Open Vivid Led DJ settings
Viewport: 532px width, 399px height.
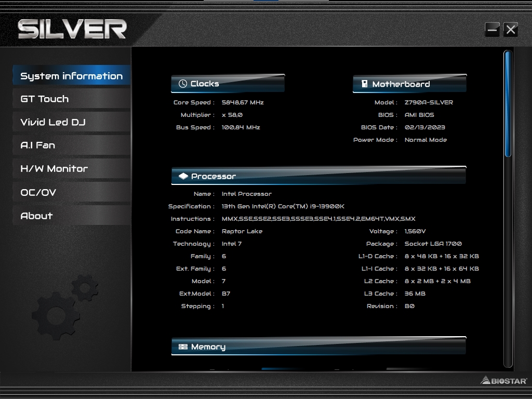pyautogui.click(x=72, y=122)
